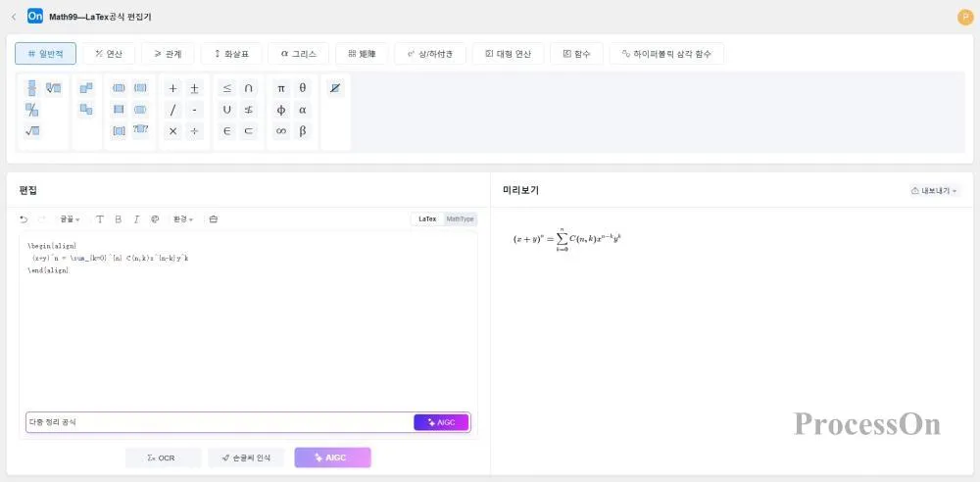Viewport: 980px width, 482px height.
Task: Click the infinity symbol
Action: (281, 131)
